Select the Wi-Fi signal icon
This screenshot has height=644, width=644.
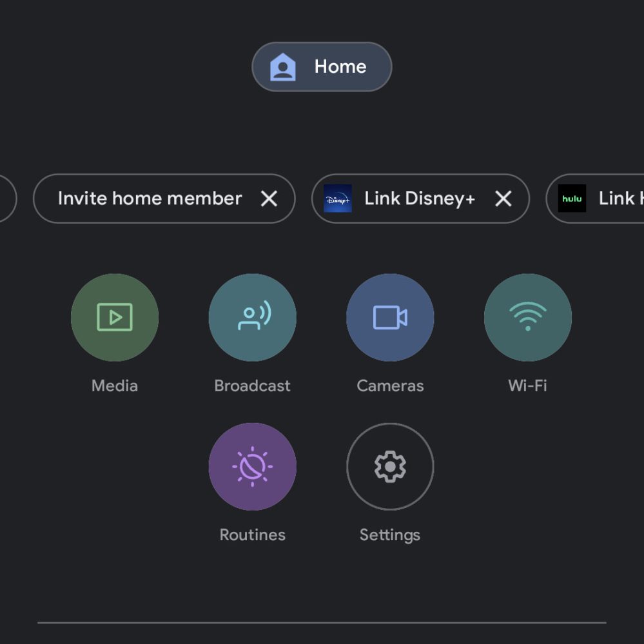tap(527, 317)
